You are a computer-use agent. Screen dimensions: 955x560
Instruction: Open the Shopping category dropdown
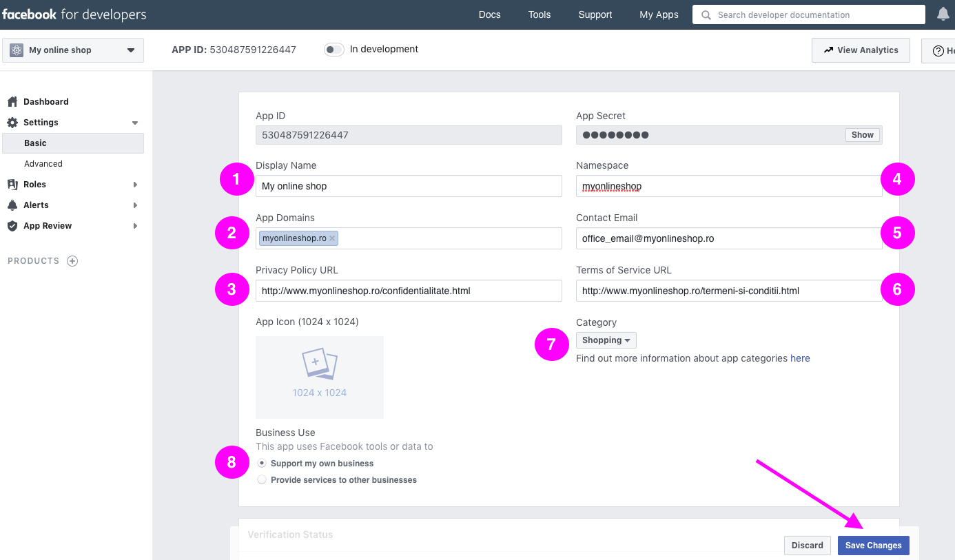(x=606, y=340)
